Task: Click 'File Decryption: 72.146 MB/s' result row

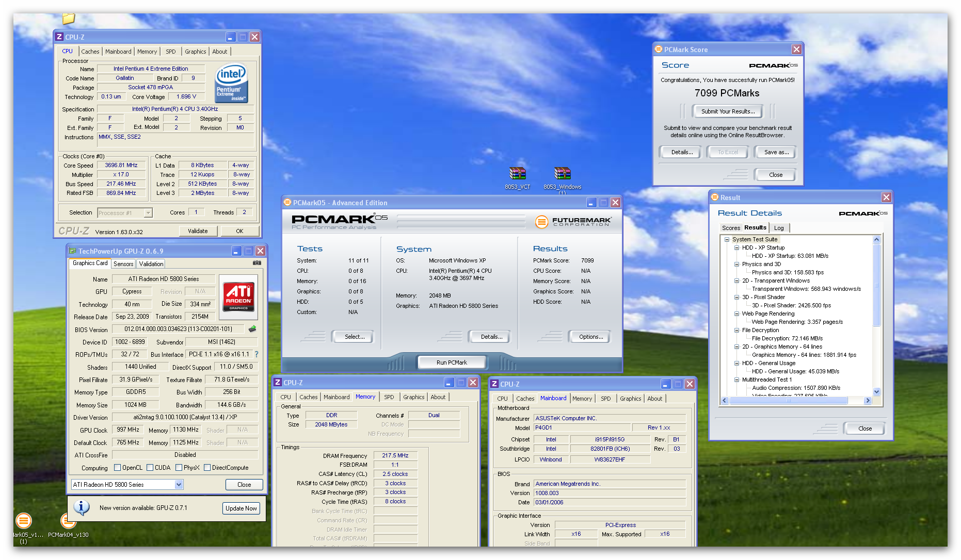Action: pos(787,338)
